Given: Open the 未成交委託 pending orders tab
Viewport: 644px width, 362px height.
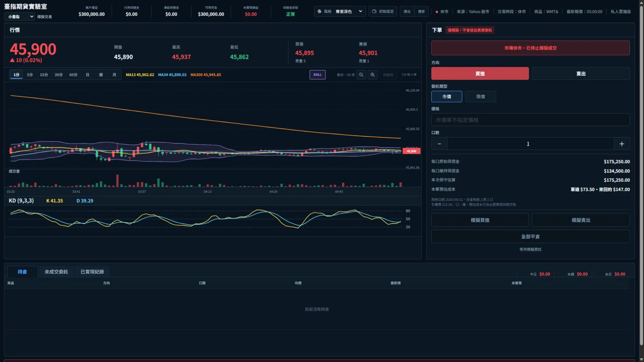Looking at the screenshot, I should (56, 272).
